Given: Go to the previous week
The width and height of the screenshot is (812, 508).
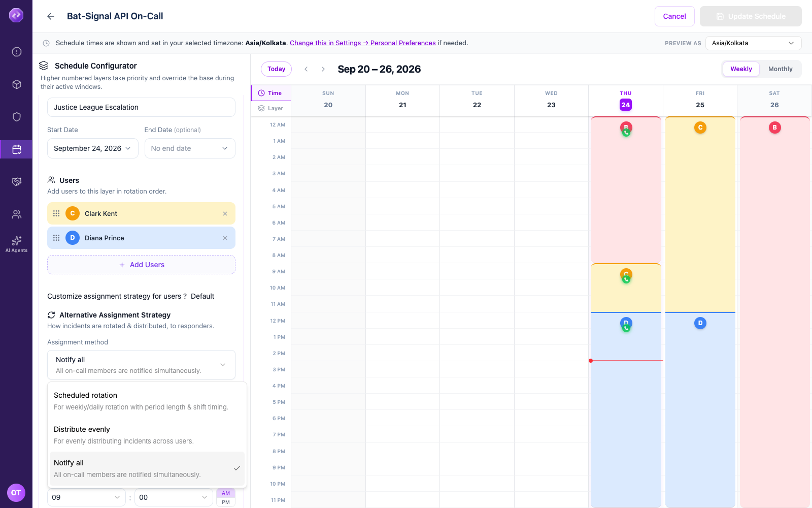Looking at the screenshot, I should [306, 69].
